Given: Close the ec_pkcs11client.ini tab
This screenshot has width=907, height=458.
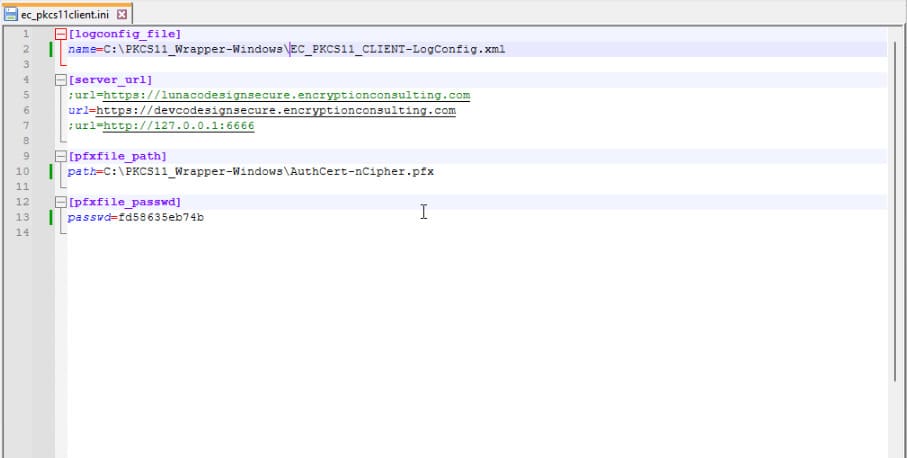Looking at the screenshot, I should [x=122, y=15].
